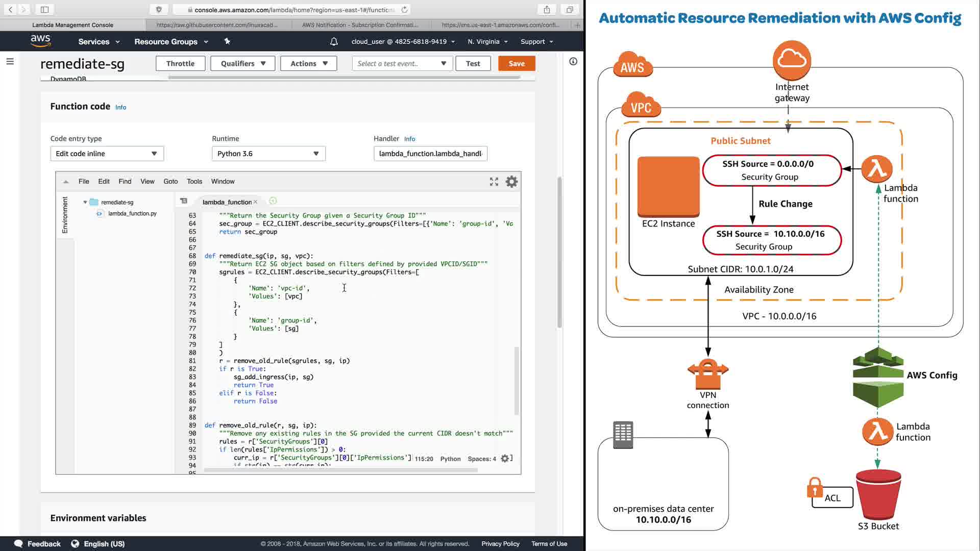980x551 pixels.
Task: Open the Qualifiers dropdown
Action: click(243, 64)
